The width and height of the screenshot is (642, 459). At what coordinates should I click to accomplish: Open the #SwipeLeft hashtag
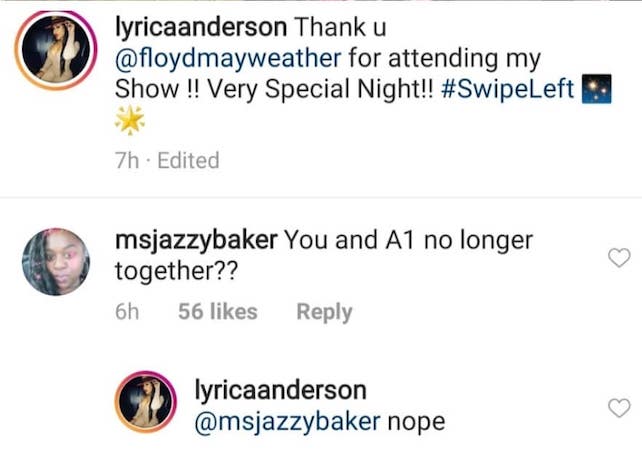click(x=508, y=89)
